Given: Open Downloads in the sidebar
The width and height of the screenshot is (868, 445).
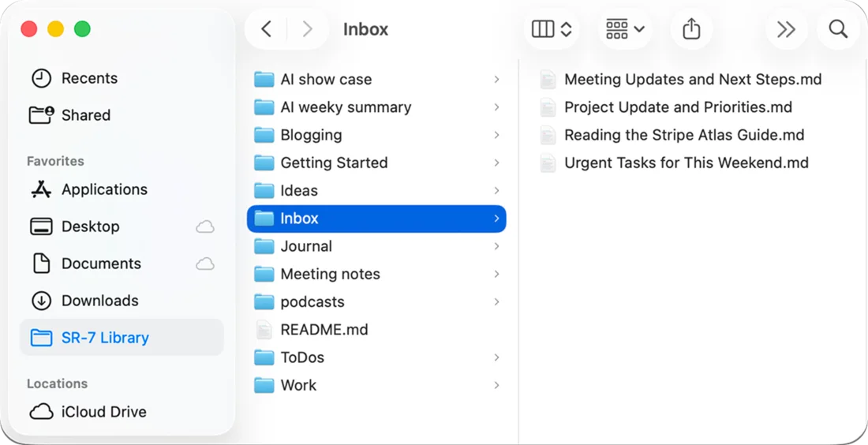Looking at the screenshot, I should [x=122, y=301].
